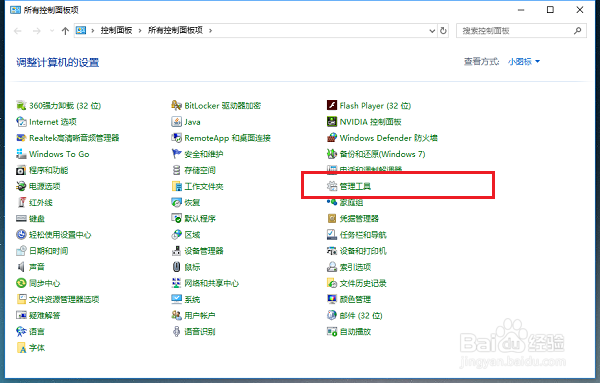Focus the 搜索控制面板 search field
The width and height of the screenshot is (600, 383).
click(x=521, y=31)
